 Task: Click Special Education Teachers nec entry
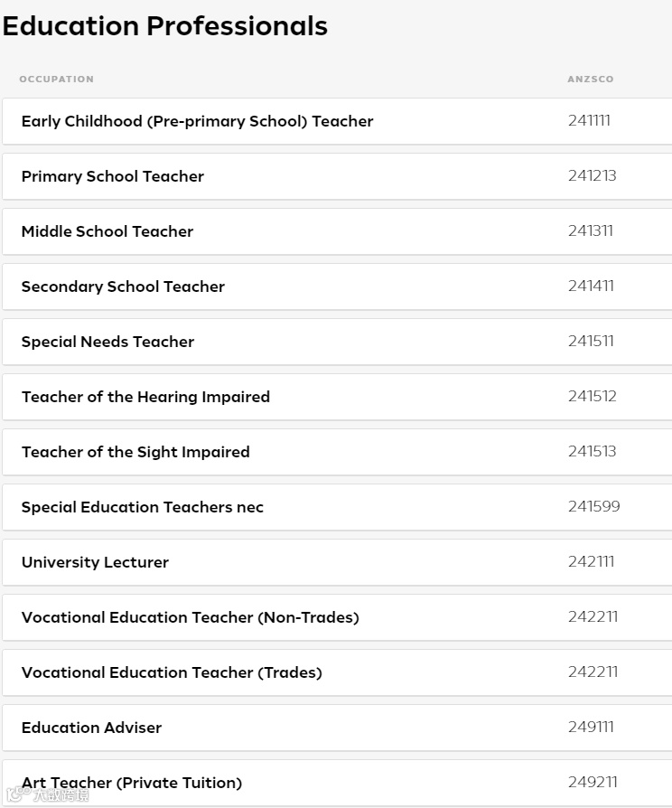coord(143,507)
